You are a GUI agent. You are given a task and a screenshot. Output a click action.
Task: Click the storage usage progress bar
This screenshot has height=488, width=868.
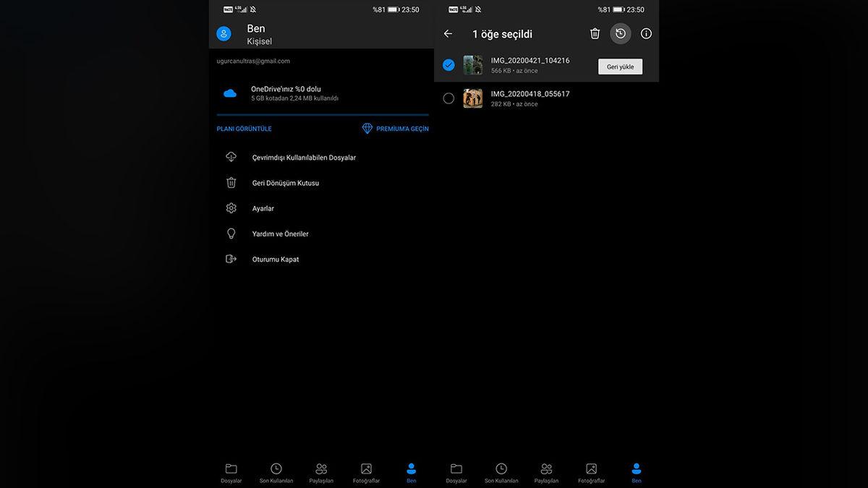point(323,115)
